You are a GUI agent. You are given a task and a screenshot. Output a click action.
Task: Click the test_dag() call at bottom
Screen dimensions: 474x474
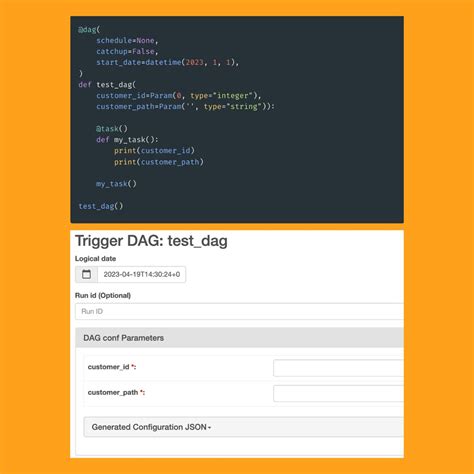click(101, 206)
